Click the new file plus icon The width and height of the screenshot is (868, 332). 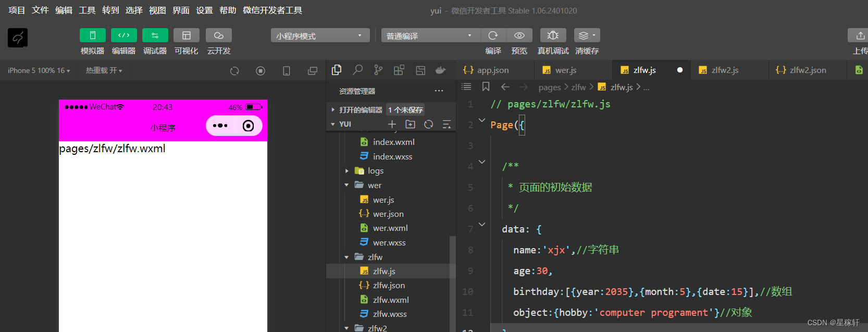tap(392, 124)
